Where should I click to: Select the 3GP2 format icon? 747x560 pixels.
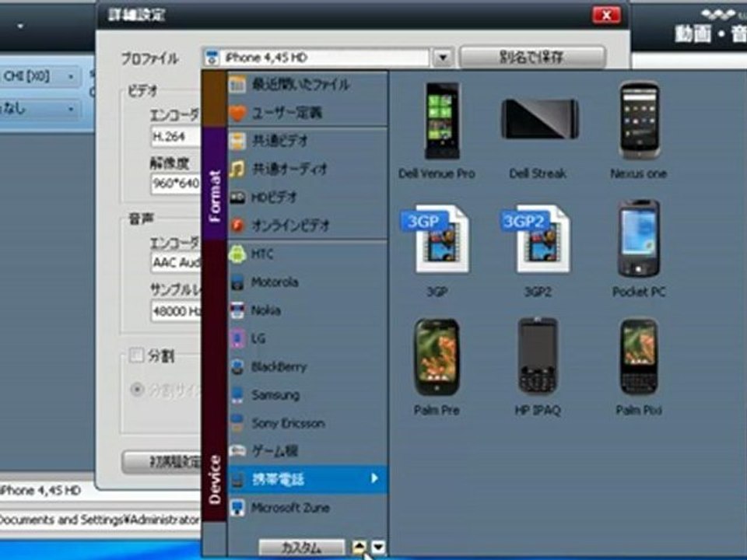pyautogui.click(x=535, y=240)
